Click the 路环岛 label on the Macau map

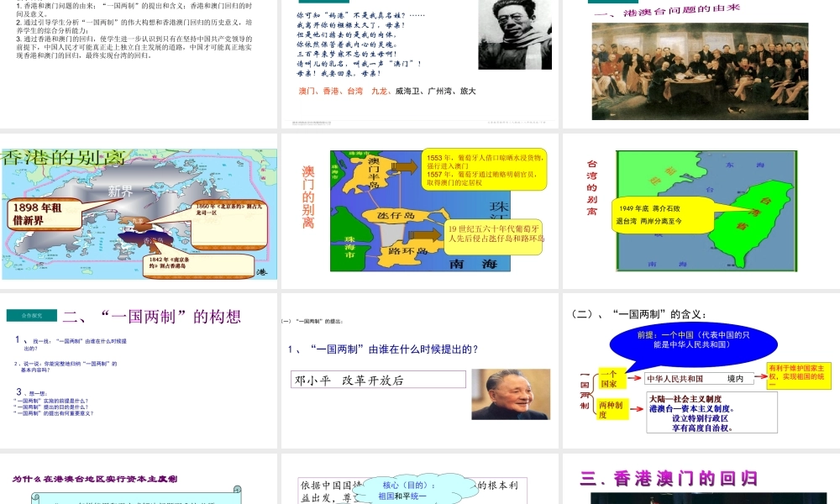(x=407, y=250)
